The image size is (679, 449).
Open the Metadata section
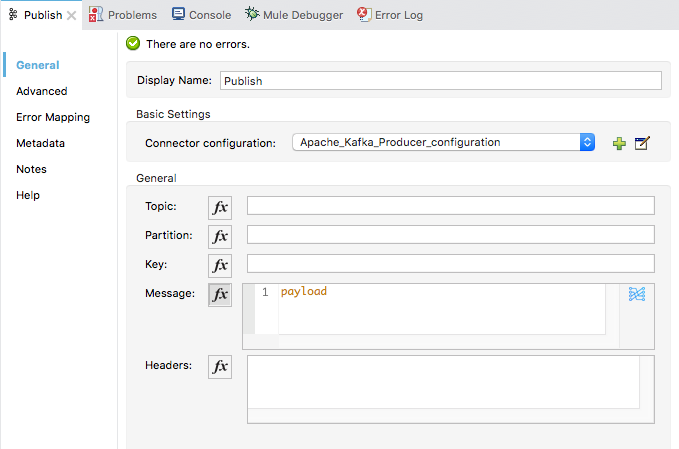pos(40,143)
